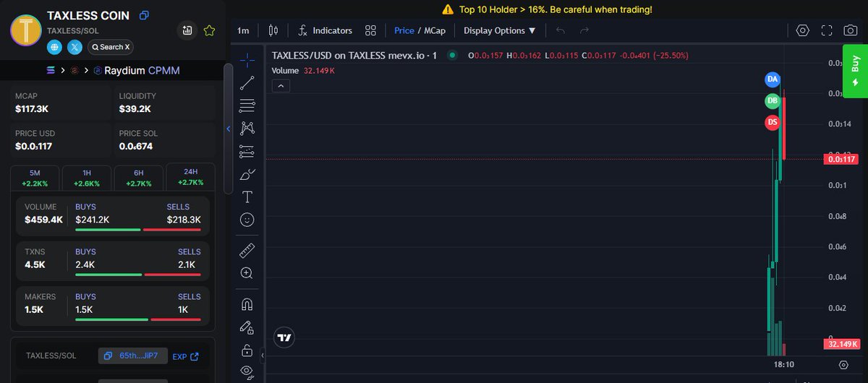Open the indicator templates grid icon
The image size is (868, 383).
370,30
